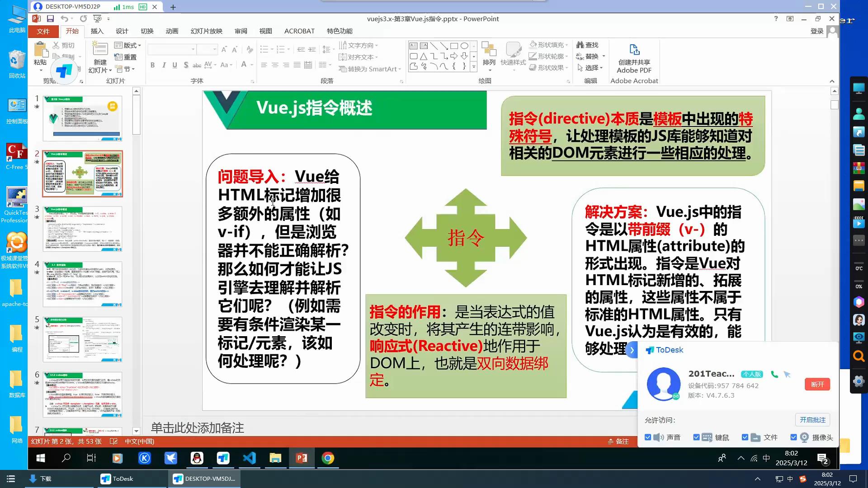
Task: Expand the font name combo box
Action: (x=193, y=49)
